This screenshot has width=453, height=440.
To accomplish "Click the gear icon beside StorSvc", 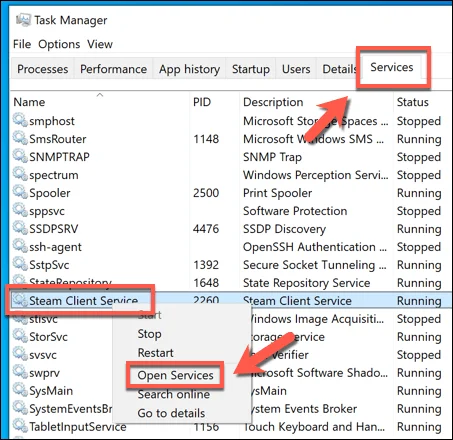I will tap(20, 336).
